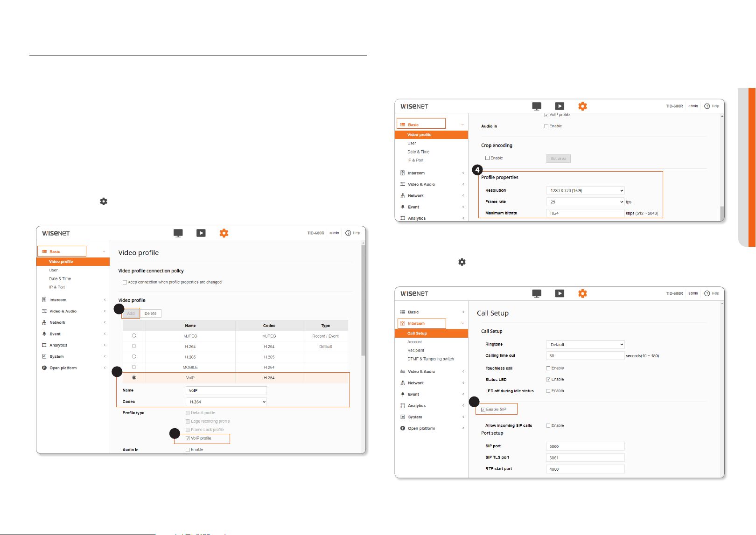Select the MOBILE profile radio button
The width and height of the screenshot is (756, 535).
click(x=134, y=367)
